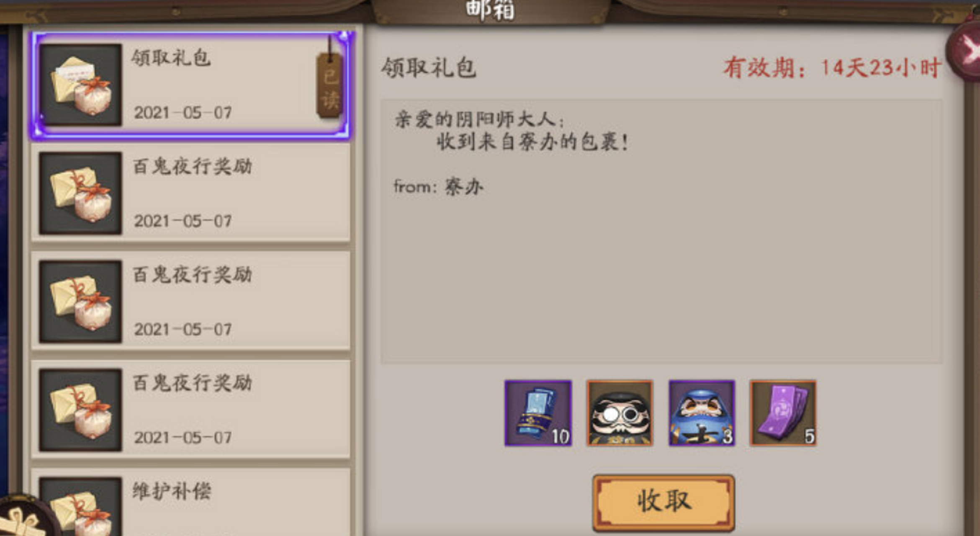Open the second 百鬼夜行奖励 mail

click(x=191, y=301)
